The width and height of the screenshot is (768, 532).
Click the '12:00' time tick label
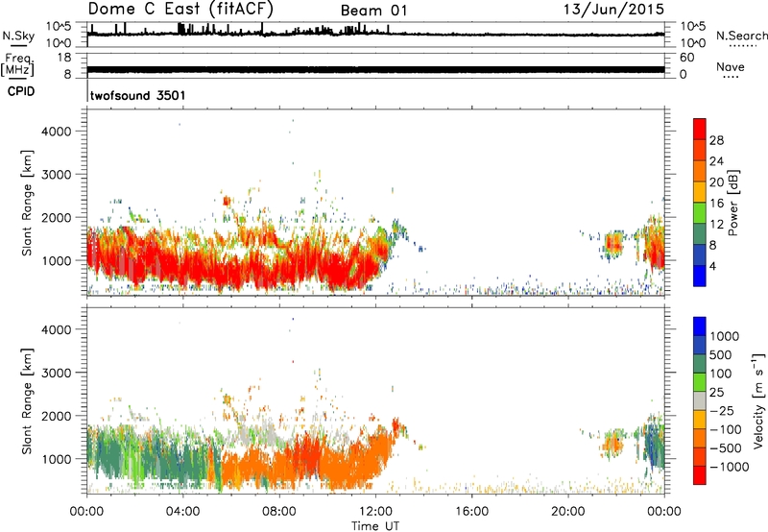pos(375,512)
